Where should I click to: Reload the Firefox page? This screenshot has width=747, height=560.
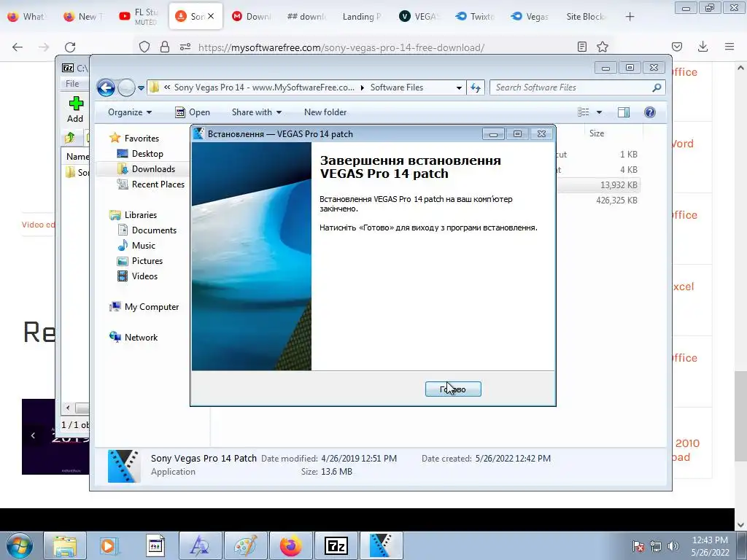[x=70, y=47]
